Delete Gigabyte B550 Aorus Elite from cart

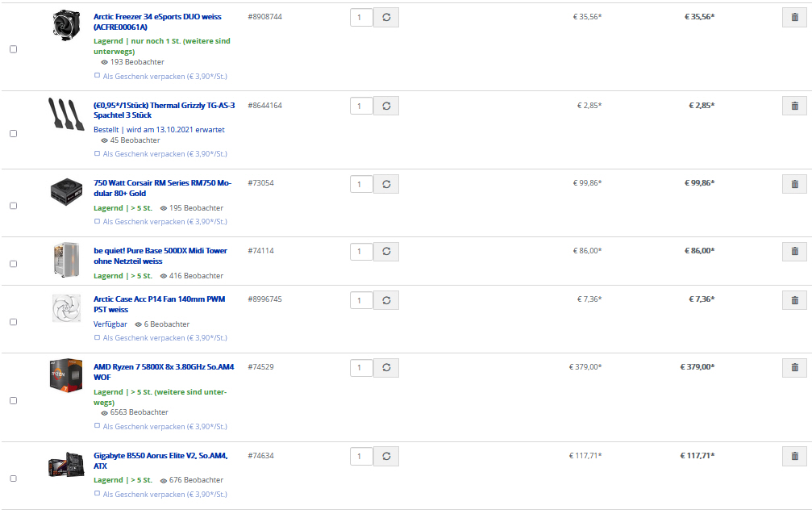[x=794, y=456]
